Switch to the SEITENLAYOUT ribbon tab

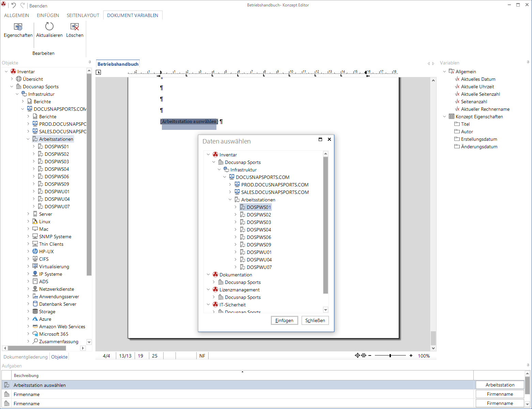tap(83, 15)
